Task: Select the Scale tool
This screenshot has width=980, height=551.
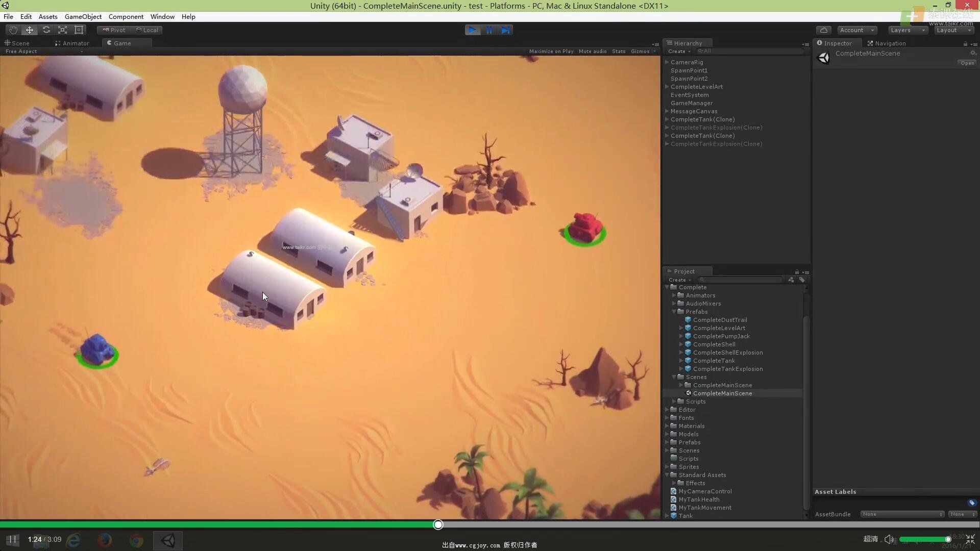Action: coord(62,30)
